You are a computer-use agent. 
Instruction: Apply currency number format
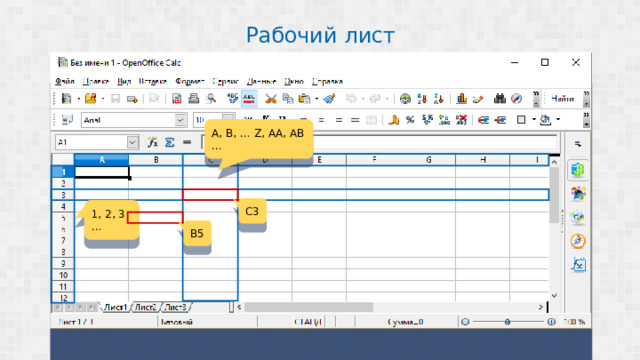(393, 120)
